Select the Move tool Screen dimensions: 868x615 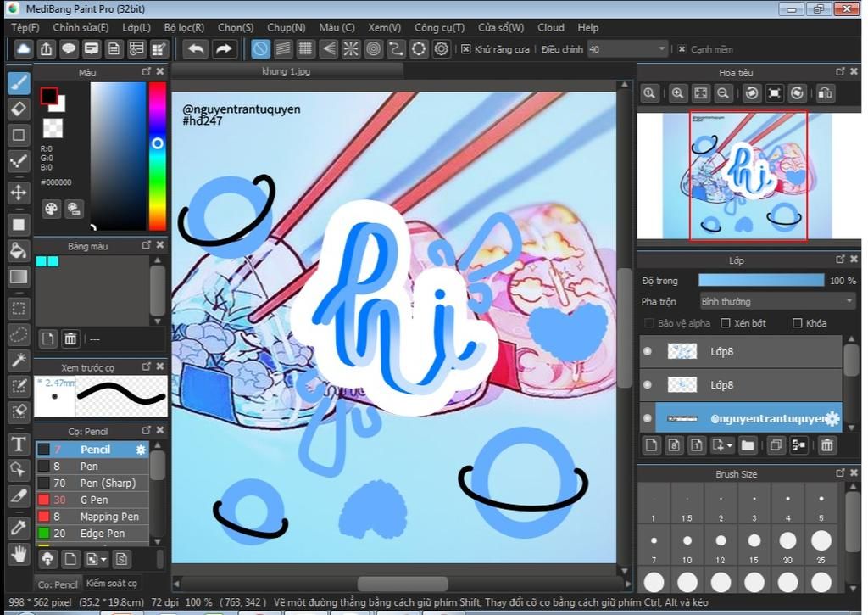point(19,193)
